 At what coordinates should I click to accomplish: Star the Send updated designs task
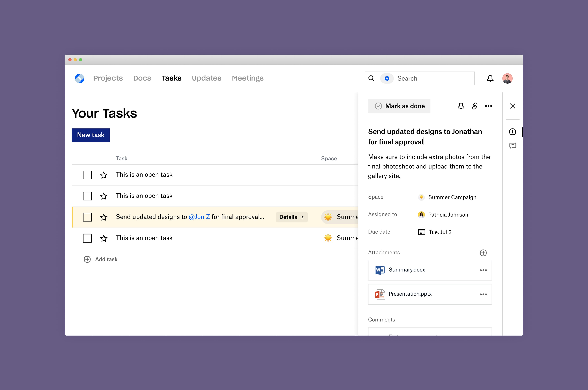click(104, 217)
